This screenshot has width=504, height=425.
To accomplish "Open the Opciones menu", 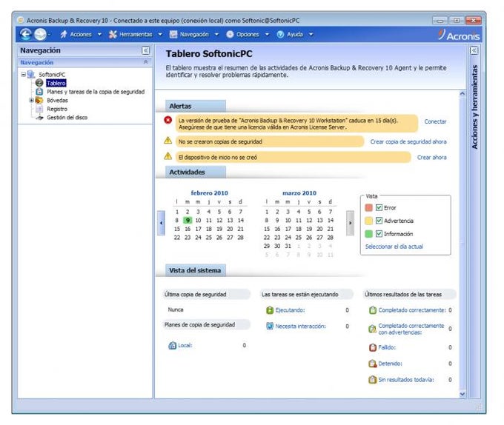I will coord(248,34).
